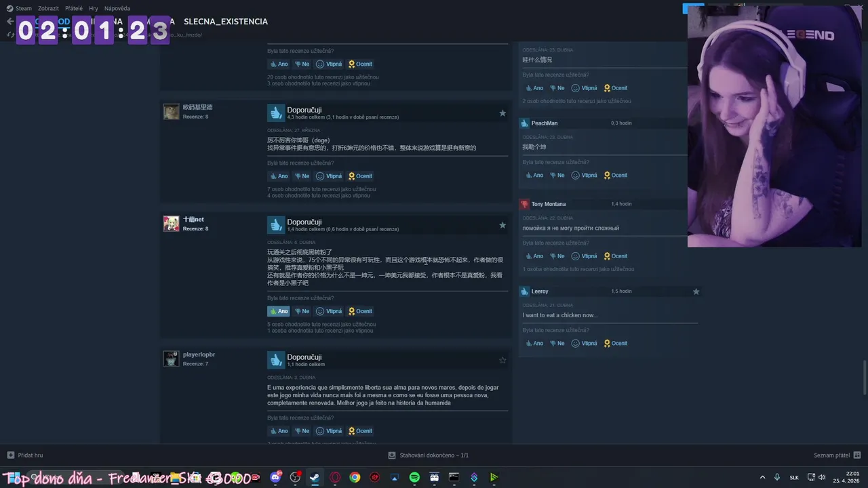
Task: Open the Nápověda menu
Action: [x=117, y=8]
